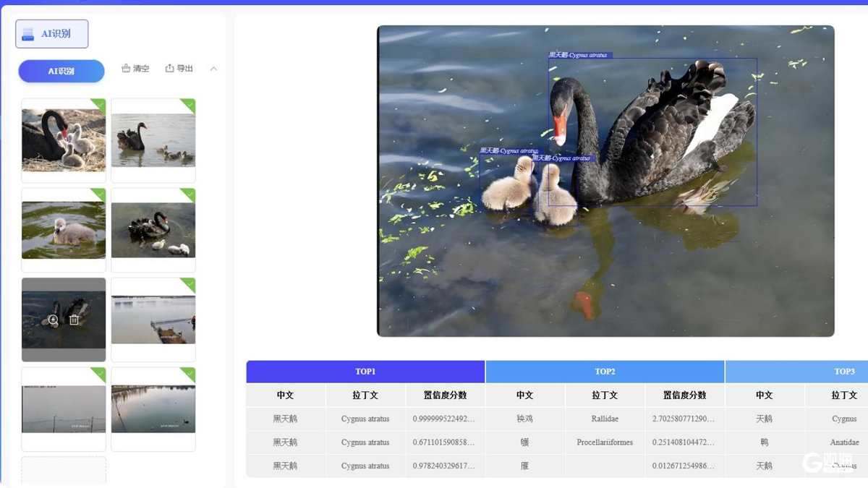Image resolution: width=868 pixels, height=488 pixels.
Task: Click the clear (清空) brush icon
Action: (127, 68)
